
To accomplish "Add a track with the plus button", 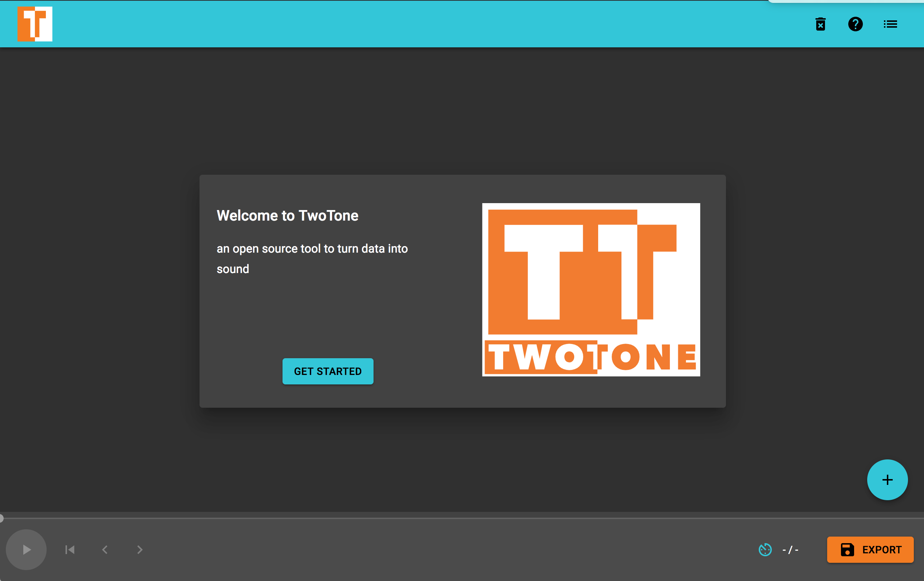I will (887, 480).
